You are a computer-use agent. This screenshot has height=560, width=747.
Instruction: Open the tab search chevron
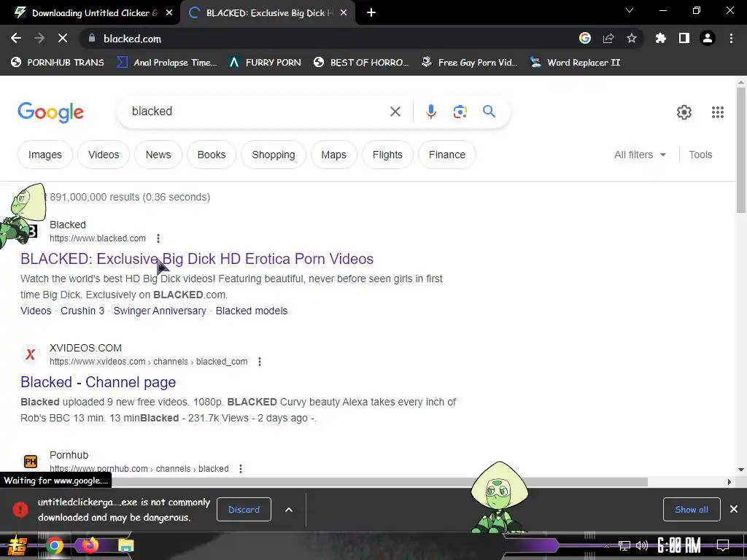[x=630, y=10]
